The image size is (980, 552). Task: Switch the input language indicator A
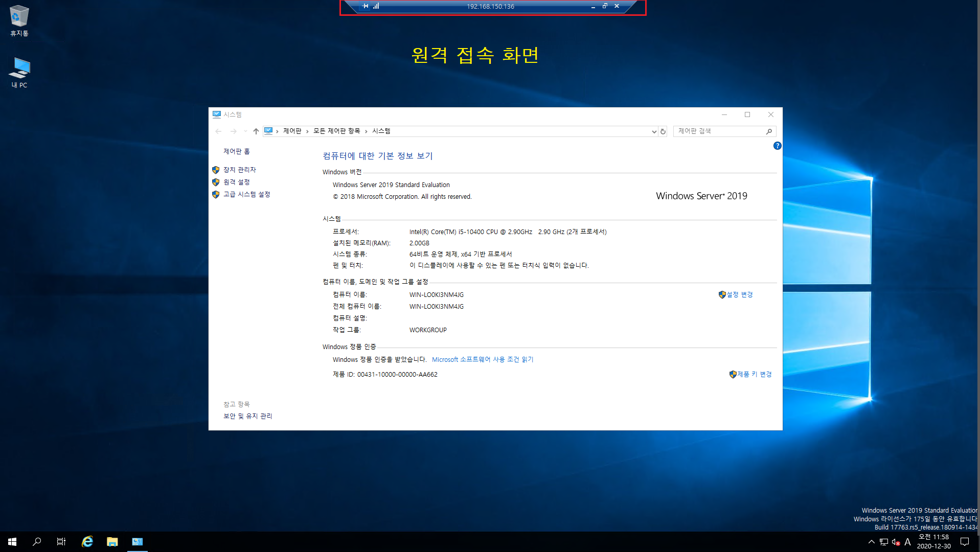click(x=907, y=542)
